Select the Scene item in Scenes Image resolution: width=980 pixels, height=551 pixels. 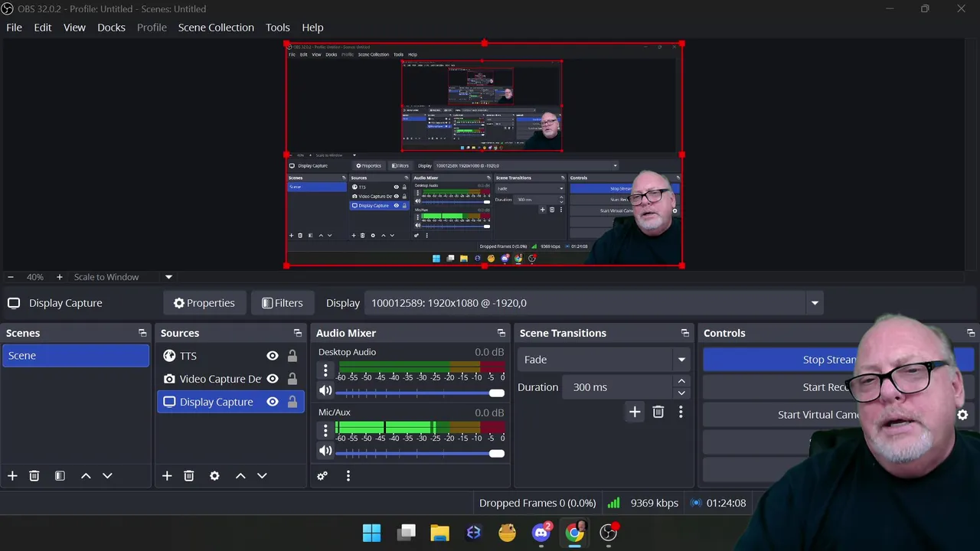[76, 355]
